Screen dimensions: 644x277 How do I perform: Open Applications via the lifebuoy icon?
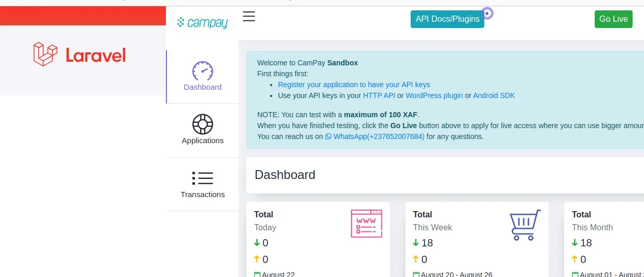coord(203,124)
